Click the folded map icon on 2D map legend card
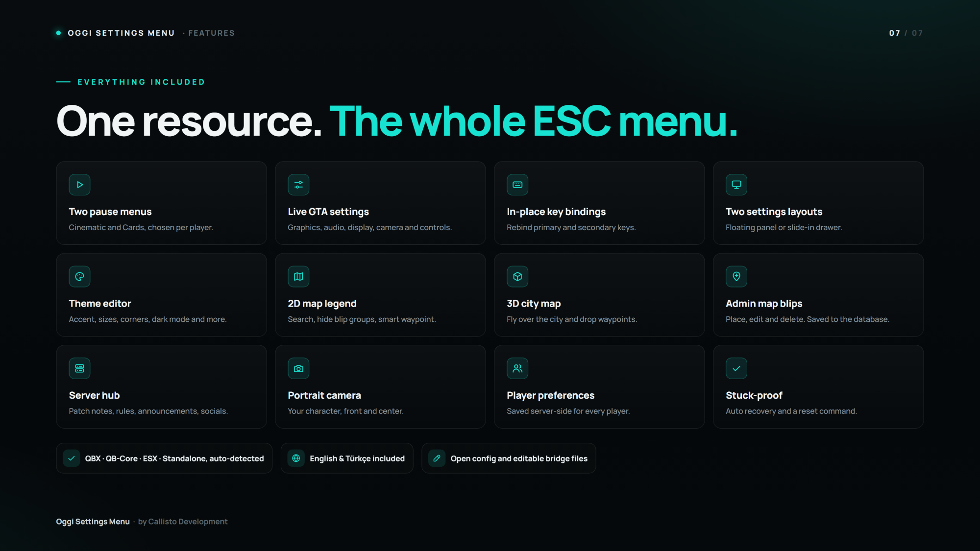Viewport: 980px width, 551px height. click(298, 277)
